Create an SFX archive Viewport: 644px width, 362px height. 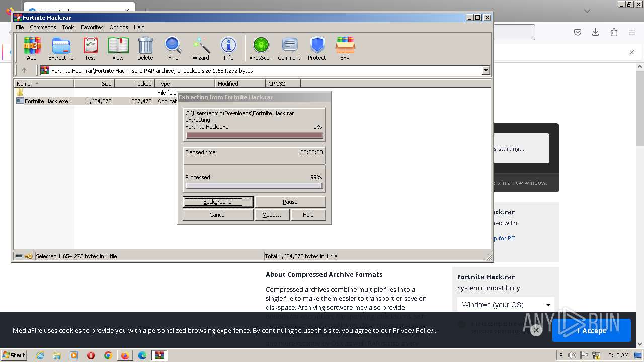click(345, 49)
